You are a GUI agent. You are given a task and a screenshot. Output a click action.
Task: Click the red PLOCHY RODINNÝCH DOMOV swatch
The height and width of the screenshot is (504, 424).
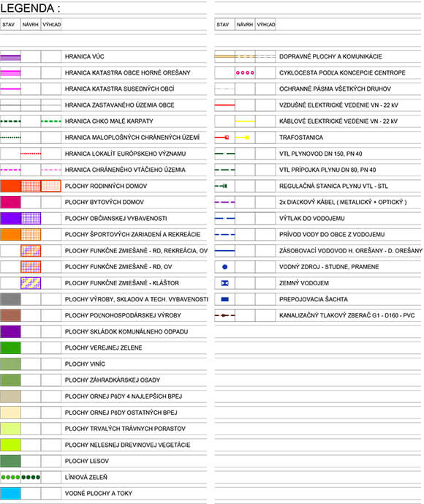(x=10, y=186)
